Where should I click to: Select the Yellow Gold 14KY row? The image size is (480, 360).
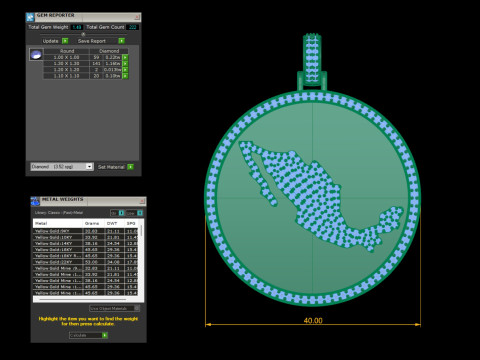(x=86, y=243)
